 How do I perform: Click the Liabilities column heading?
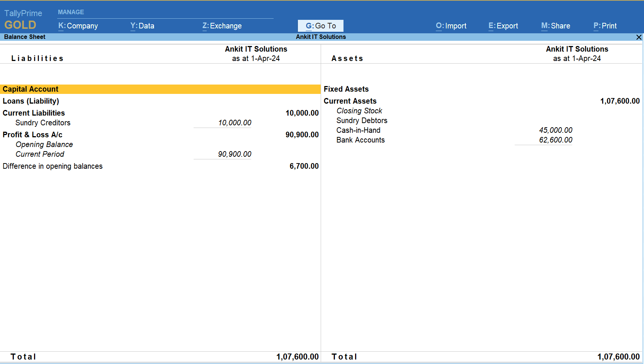pos(37,58)
